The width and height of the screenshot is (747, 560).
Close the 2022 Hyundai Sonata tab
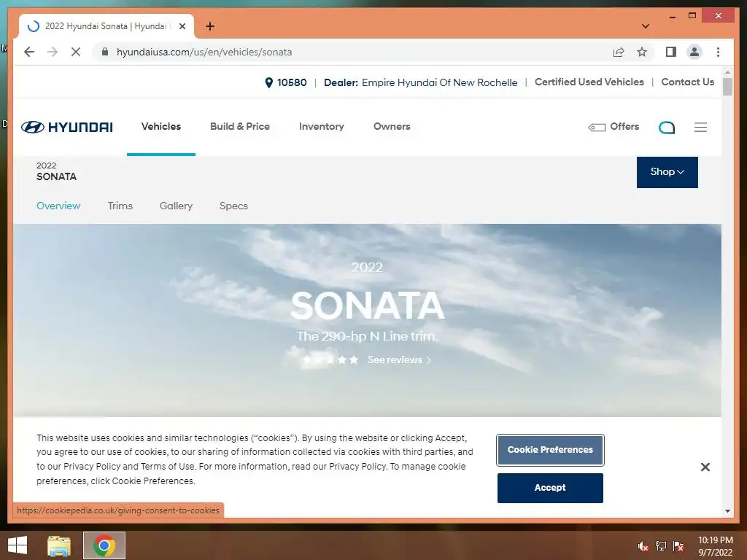(182, 26)
